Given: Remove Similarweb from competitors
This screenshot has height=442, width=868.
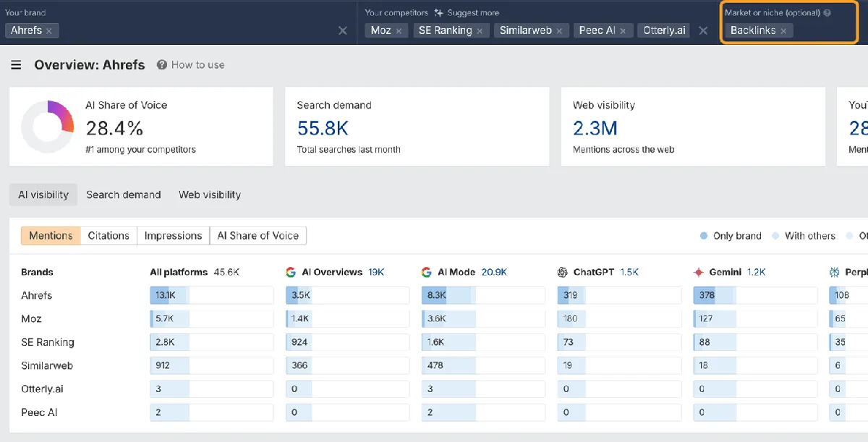Looking at the screenshot, I should pos(559,31).
